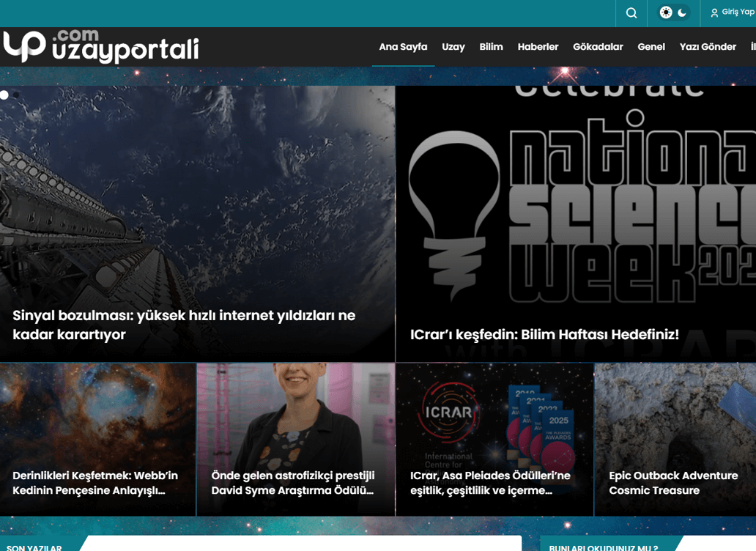Switch to light mode sun icon
The image size is (756, 551).
(x=666, y=12)
